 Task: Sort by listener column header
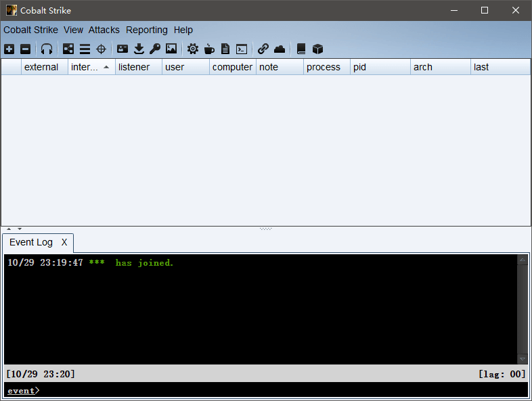pos(139,67)
